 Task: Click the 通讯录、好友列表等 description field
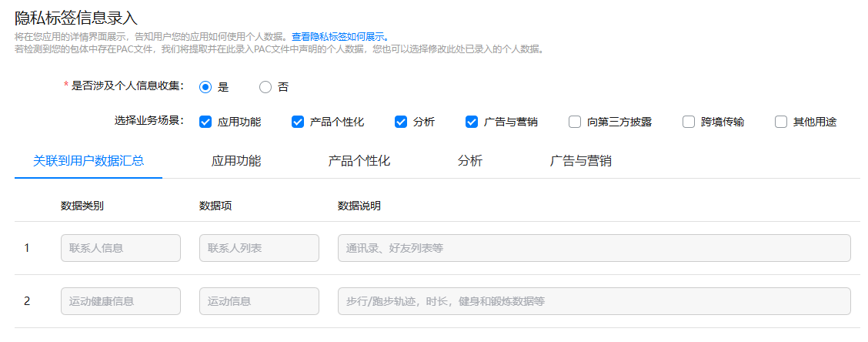(x=594, y=248)
